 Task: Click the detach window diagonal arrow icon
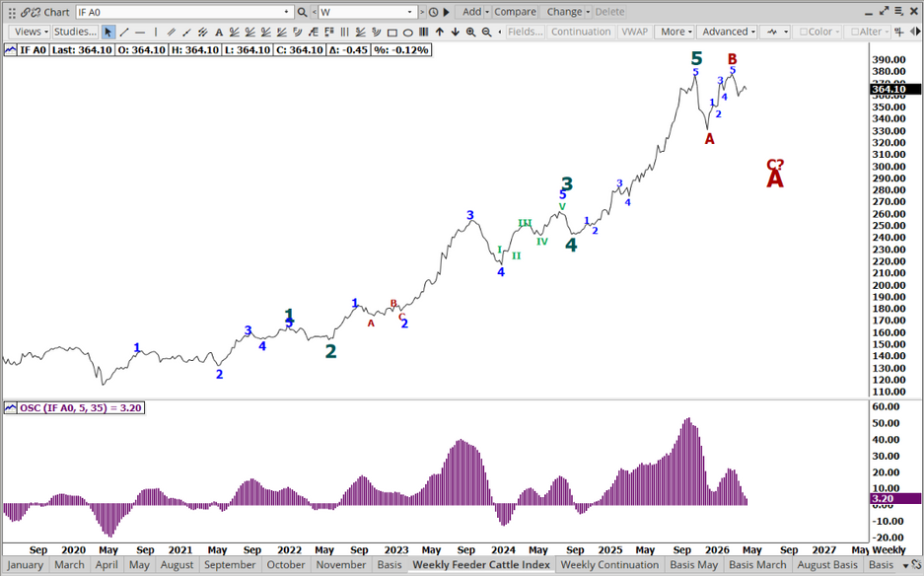click(884, 11)
